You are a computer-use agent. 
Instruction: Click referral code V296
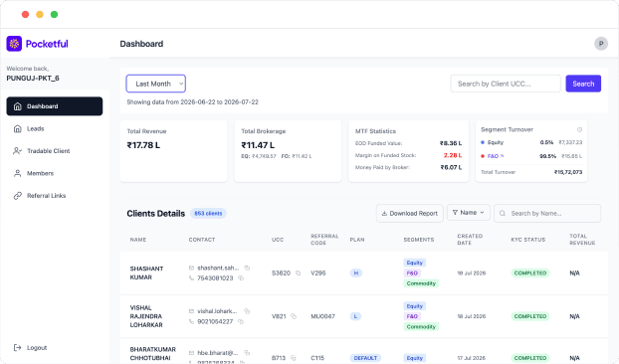pyautogui.click(x=318, y=273)
